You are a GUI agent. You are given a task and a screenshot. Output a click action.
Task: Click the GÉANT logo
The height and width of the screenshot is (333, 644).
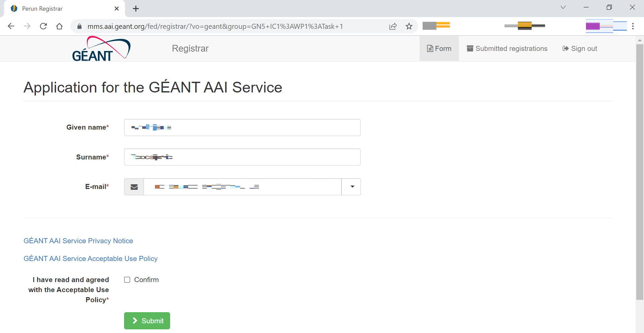[x=101, y=49]
